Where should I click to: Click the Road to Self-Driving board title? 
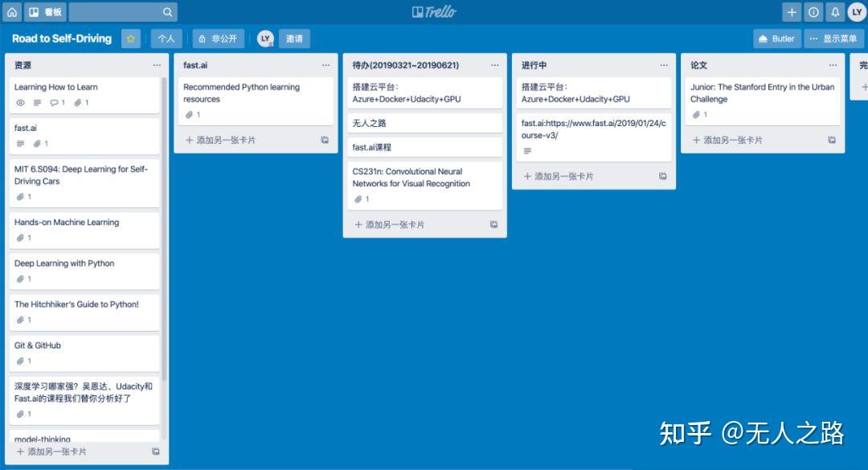[61, 39]
